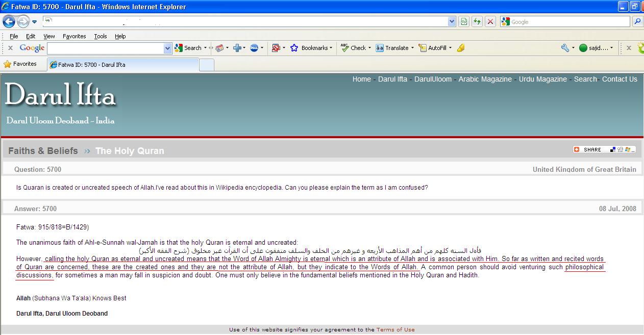Click the Dell icon on Google Toolbar
644x335 pixels.
[x=254, y=48]
